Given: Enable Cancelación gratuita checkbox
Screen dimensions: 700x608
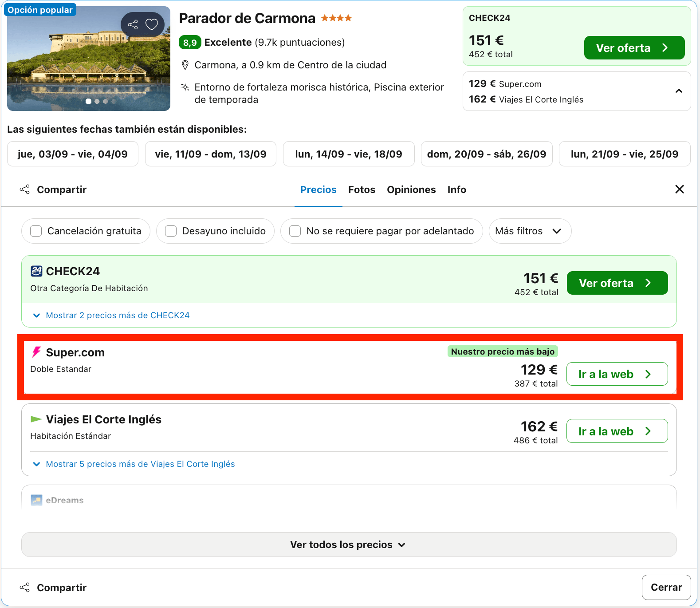Looking at the screenshot, I should [36, 231].
